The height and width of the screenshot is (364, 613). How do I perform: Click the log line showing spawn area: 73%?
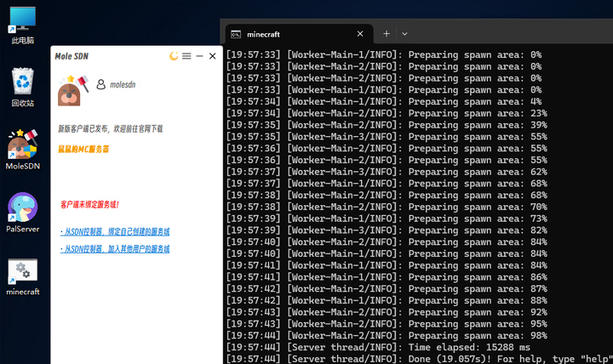click(x=387, y=219)
